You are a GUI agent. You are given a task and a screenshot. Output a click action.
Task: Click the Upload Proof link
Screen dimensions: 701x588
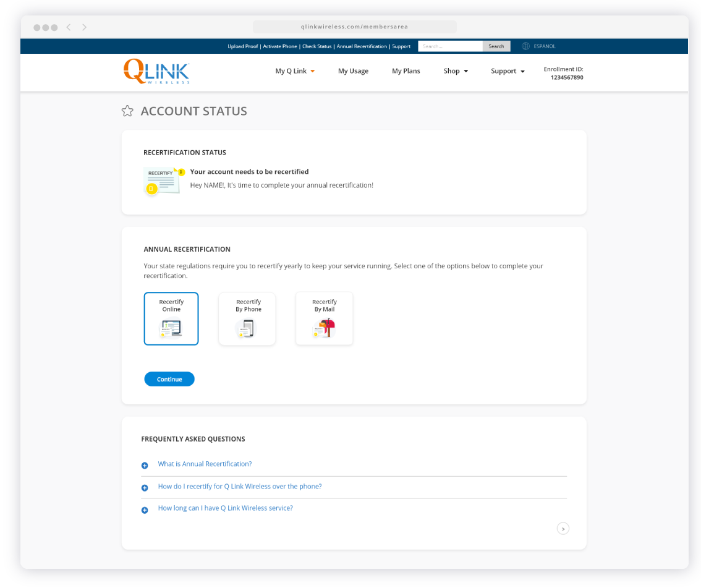(x=243, y=46)
